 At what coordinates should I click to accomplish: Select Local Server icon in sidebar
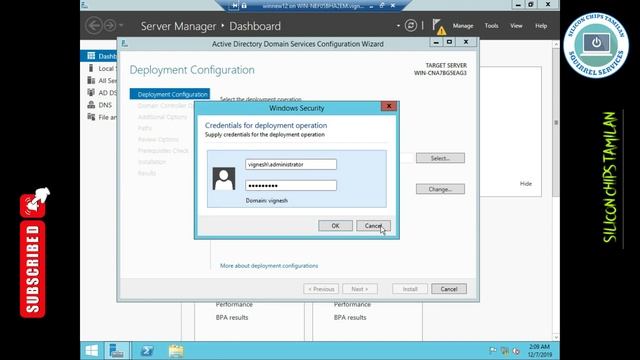coord(91,68)
